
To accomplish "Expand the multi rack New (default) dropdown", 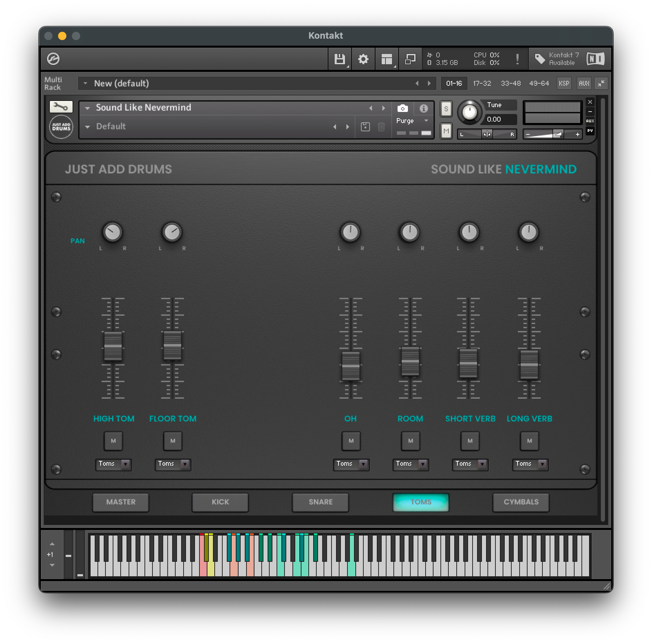I will 85,83.
